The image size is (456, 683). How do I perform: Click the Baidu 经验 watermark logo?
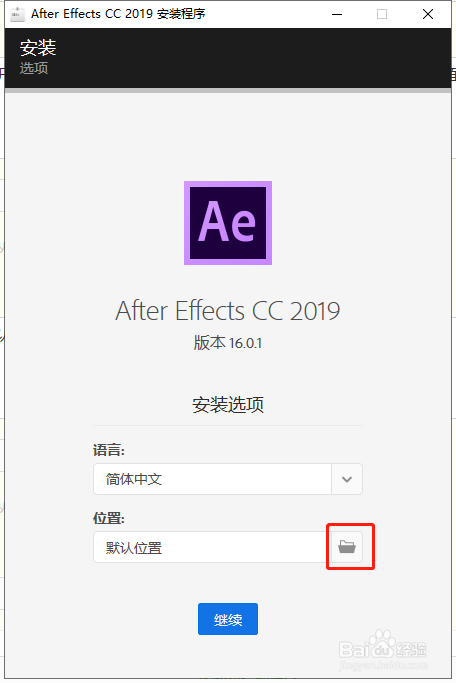(x=383, y=649)
